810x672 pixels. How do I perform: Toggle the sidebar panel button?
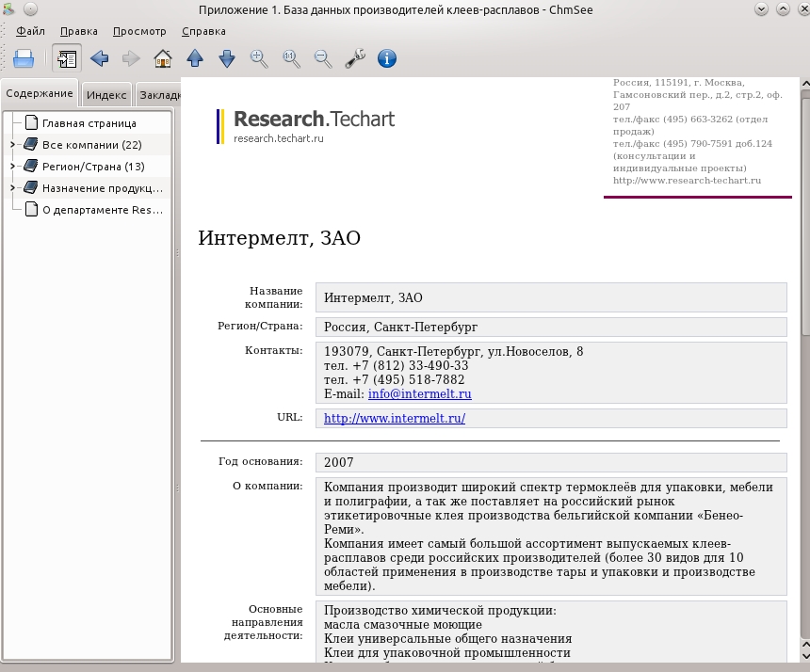pyautogui.click(x=67, y=58)
